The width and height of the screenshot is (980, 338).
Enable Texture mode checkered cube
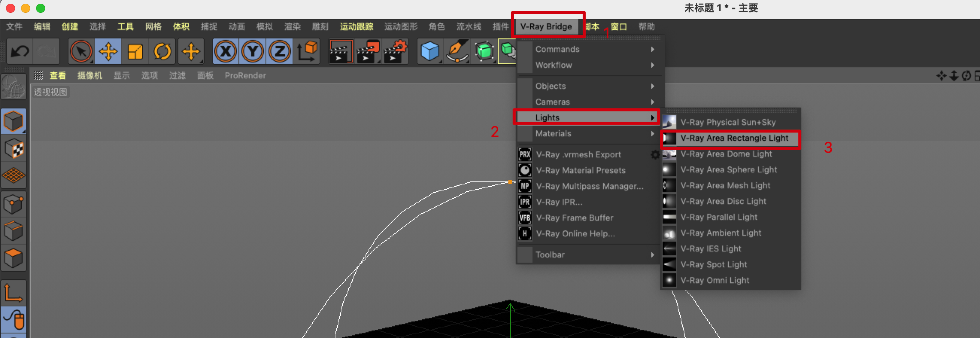point(14,148)
